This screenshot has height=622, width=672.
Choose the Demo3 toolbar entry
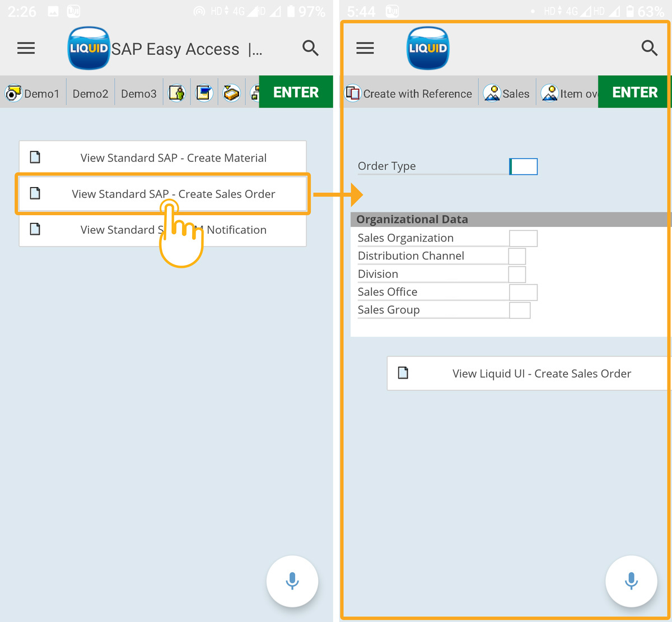pos(139,94)
